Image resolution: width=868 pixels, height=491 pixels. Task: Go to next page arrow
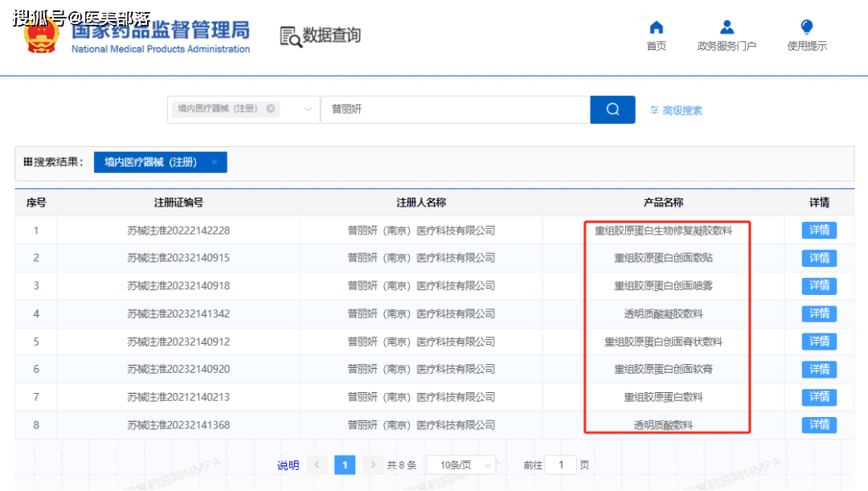pos(373,465)
